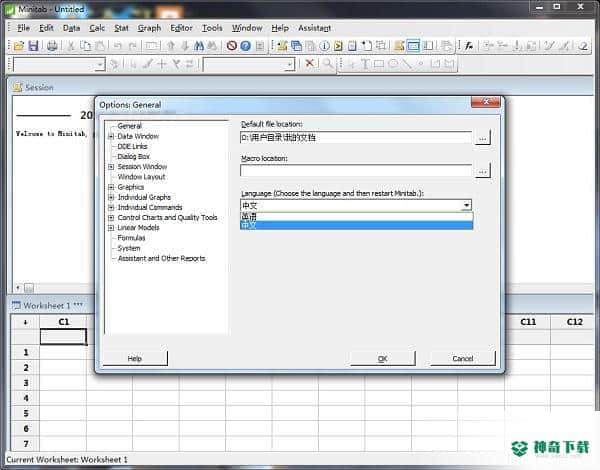Click the Show Session Folder icon
600x470 pixels.
tap(282, 46)
